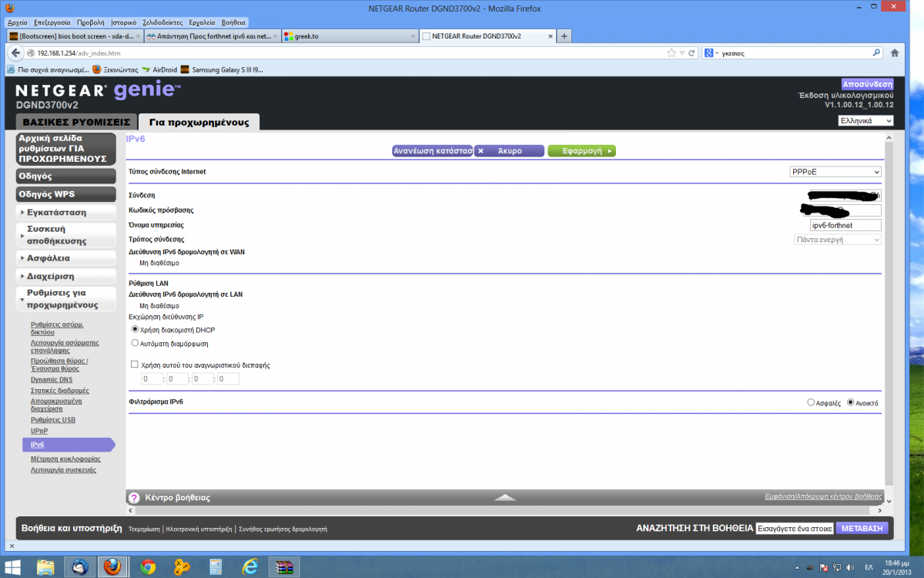The width and height of the screenshot is (924, 578).
Task: Collapse the Ρυθμίσεις για προχωρημένους section
Action: pyautogui.click(x=65, y=299)
